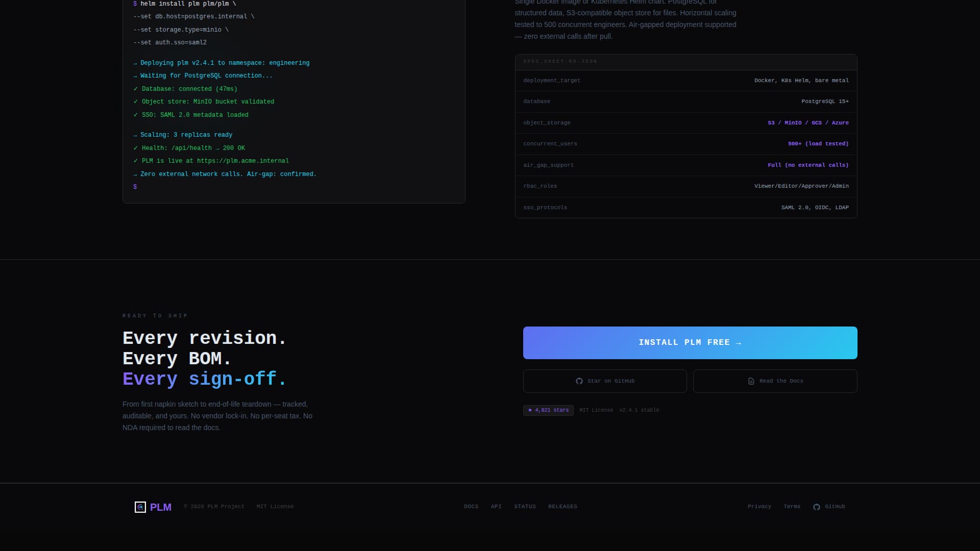Open STATUS footer link

[525, 507]
